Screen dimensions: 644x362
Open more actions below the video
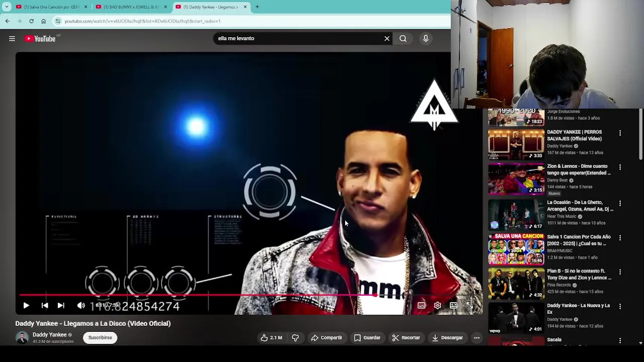point(476,338)
